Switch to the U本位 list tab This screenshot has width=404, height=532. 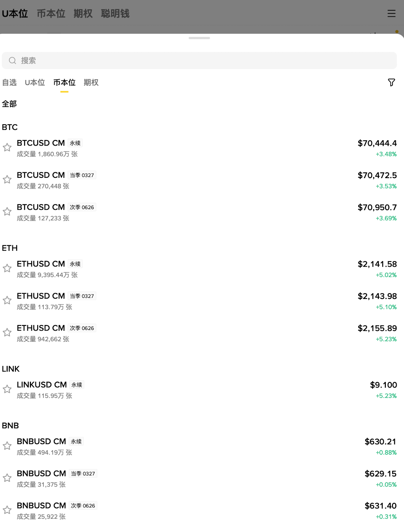(x=35, y=82)
